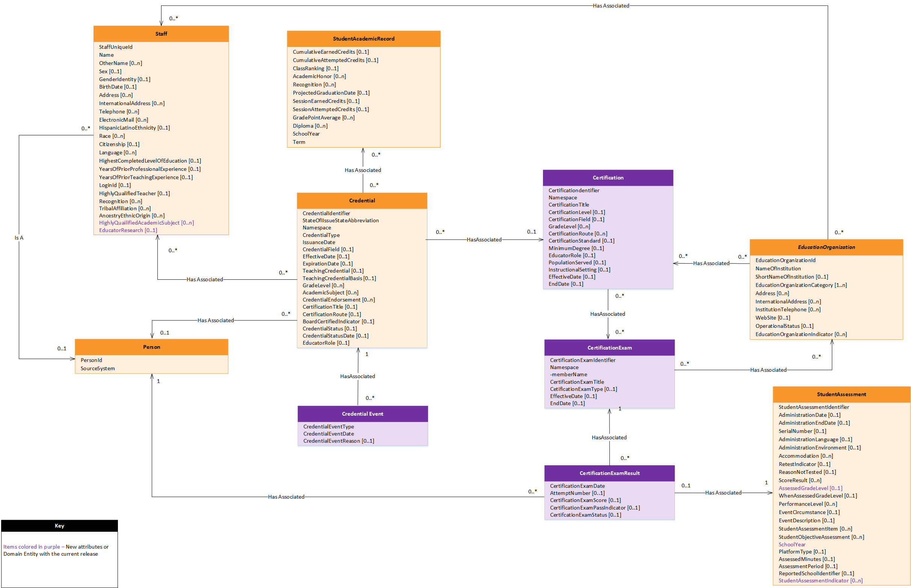This screenshot has width=911, height=588.
Task: Click the 'Items colored in purple' legend text
Action: (x=32, y=547)
